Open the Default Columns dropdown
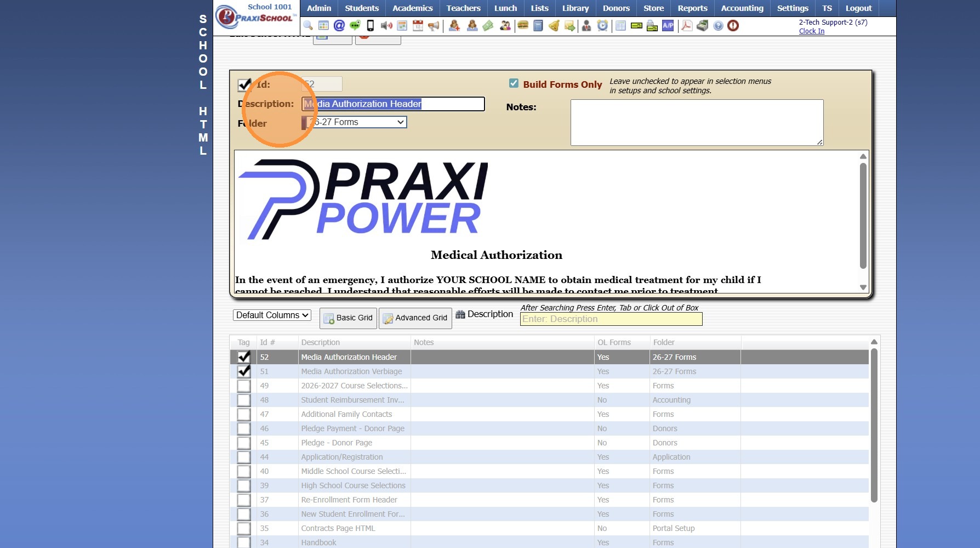Image resolution: width=980 pixels, height=548 pixels. tap(272, 315)
